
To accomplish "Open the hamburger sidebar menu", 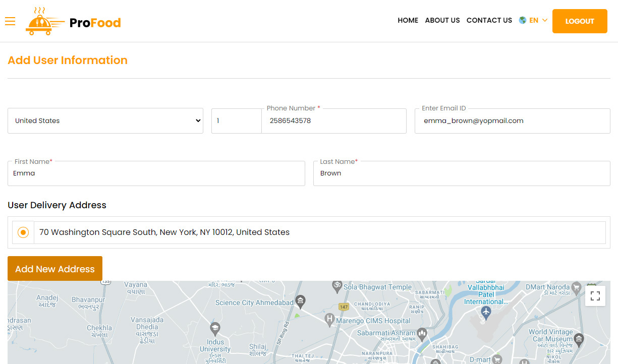I will point(10,21).
